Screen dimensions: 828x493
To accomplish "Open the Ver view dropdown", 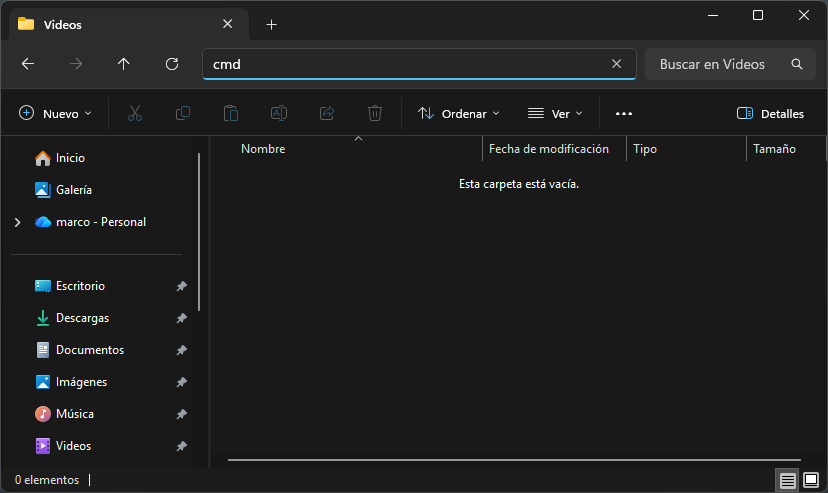I will [555, 113].
